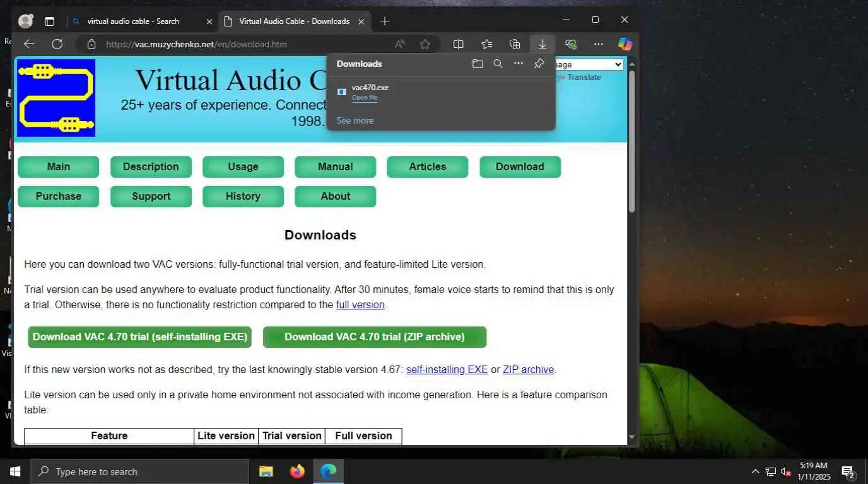The width and height of the screenshot is (868, 484).
Task: Search downloads with magnifier icon
Action: click(498, 64)
